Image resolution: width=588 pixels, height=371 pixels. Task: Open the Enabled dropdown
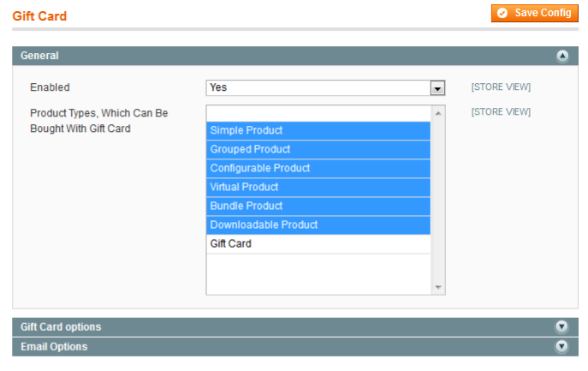318,87
